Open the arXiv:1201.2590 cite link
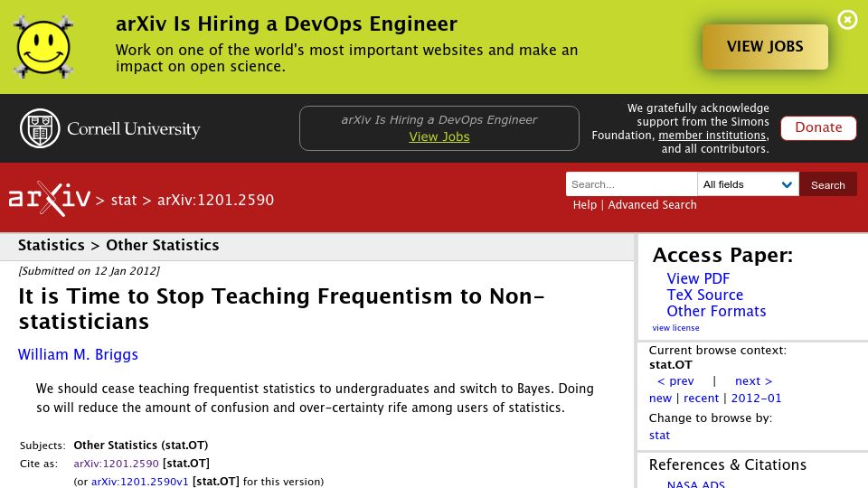 pyautogui.click(x=117, y=463)
